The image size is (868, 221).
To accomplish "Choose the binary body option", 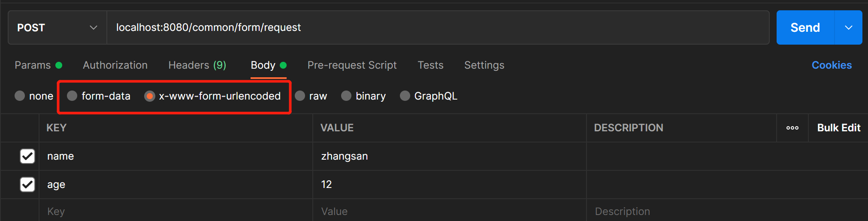I will tap(346, 96).
